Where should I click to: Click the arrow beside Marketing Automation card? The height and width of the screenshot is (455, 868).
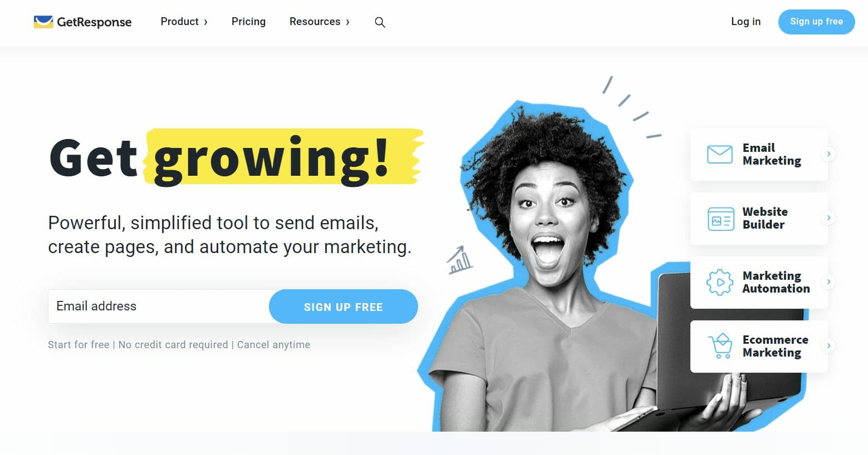click(x=828, y=281)
